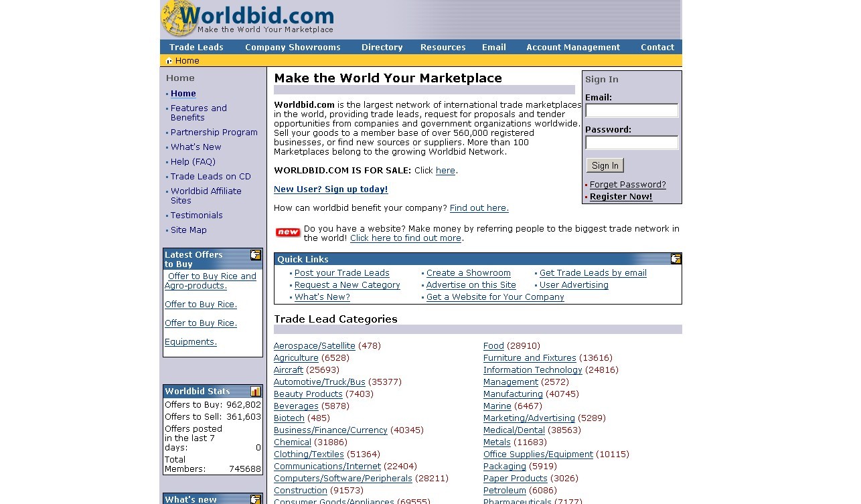The image size is (861, 504).
Task: Open the Account Management menu
Action: pos(573,47)
